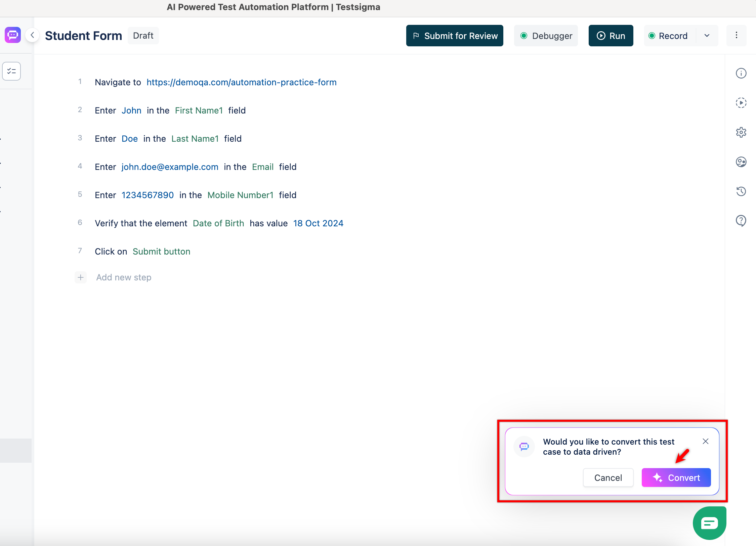Open the green chat support bubble
This screenshot has width=756, height=546.
pos(709,523)
